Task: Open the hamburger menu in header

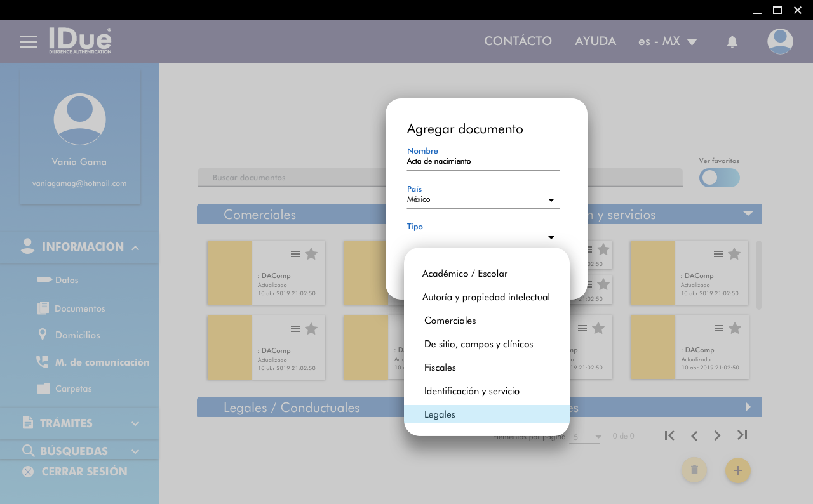Action: pyautogui.click(x=29, y=42)
